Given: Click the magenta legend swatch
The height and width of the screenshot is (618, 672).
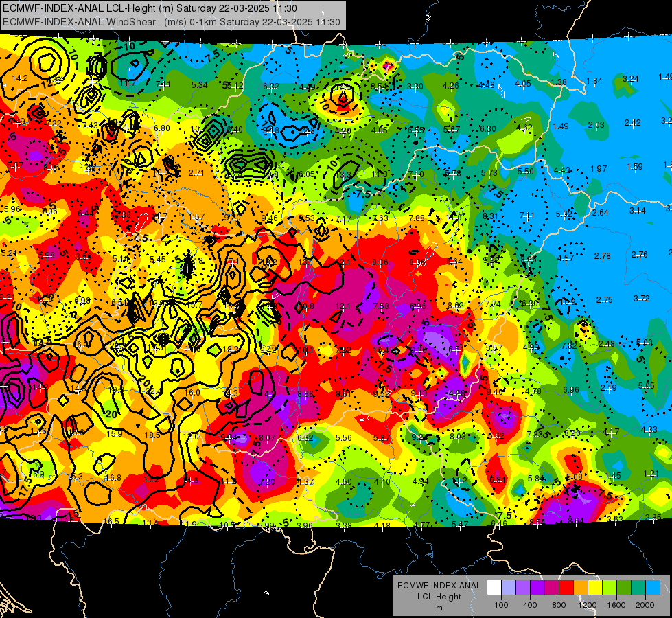Looking at the screenshot, I should point(552,588).
